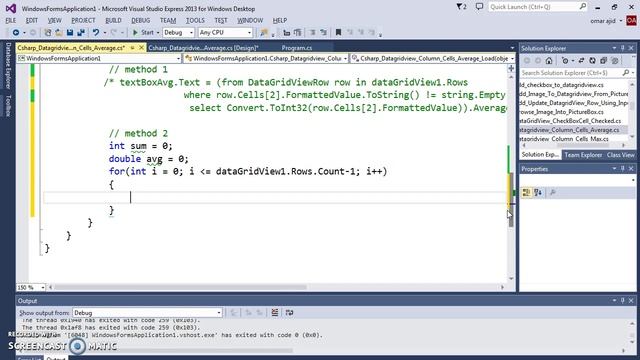
Task: Click Sync with Active Document in Solution Explorer
Action: (581, 61)
